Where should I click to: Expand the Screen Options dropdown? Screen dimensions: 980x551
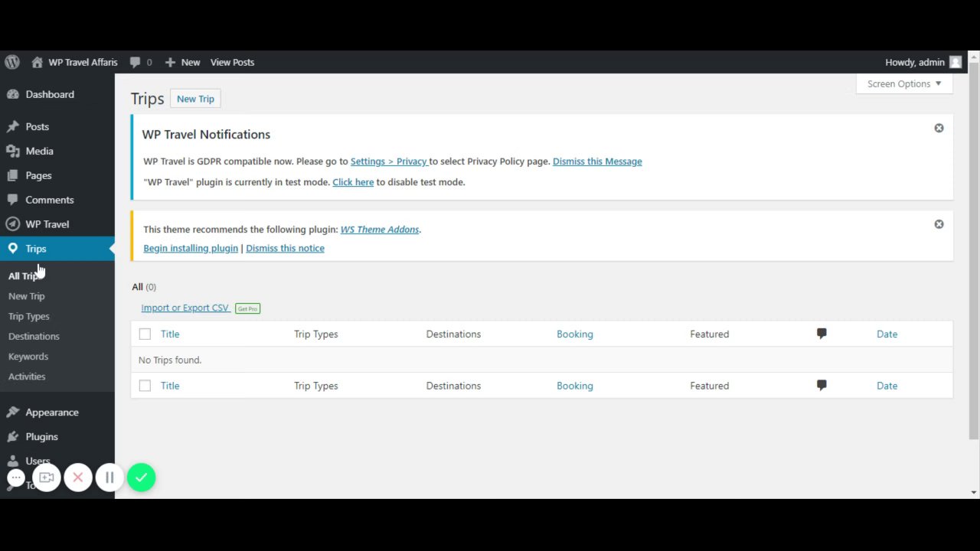(904, 84)
